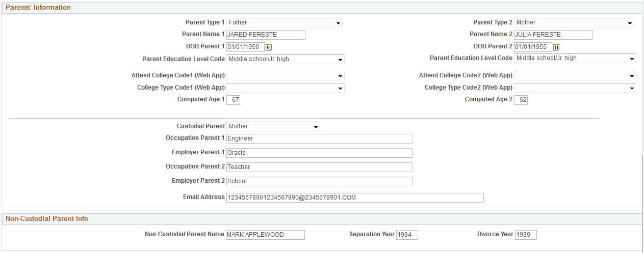Expand College Type Code1 dropdown
644x253 pixels.
(286, 88)
